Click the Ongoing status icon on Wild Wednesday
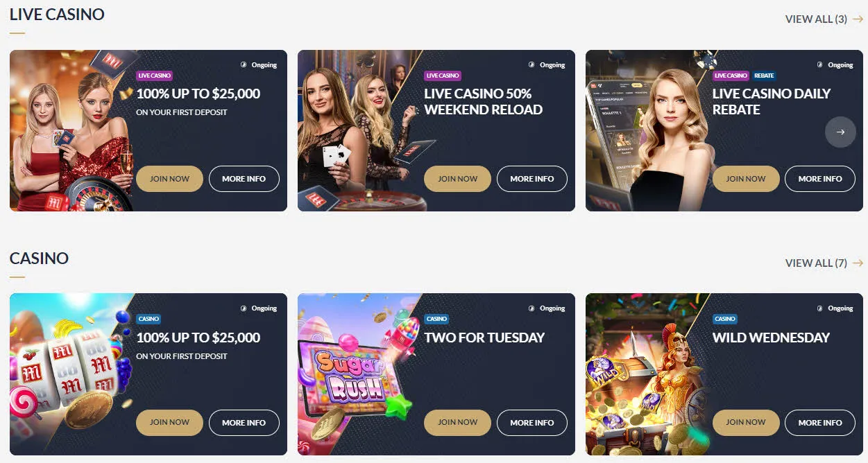 (819, 308)
